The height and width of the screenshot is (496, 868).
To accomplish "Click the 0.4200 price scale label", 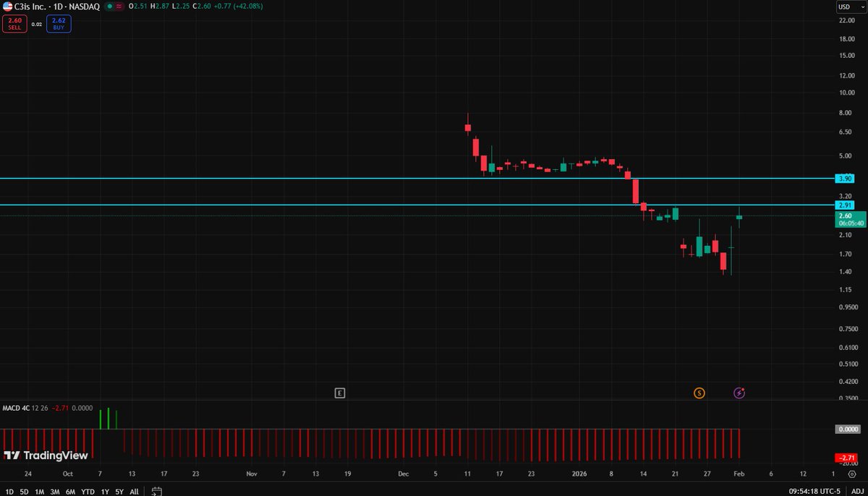I will (x=848, y=381).
